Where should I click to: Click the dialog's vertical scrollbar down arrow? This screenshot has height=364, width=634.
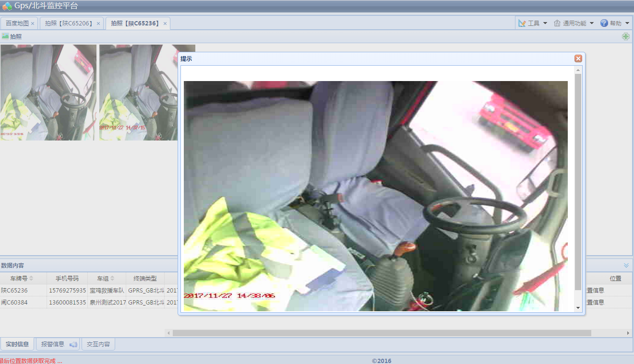click(578, 307)
